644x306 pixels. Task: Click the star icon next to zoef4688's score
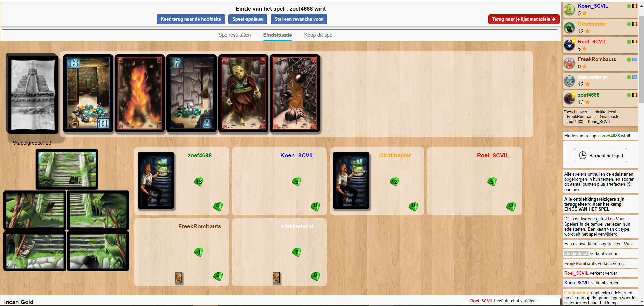click(588, 102)
